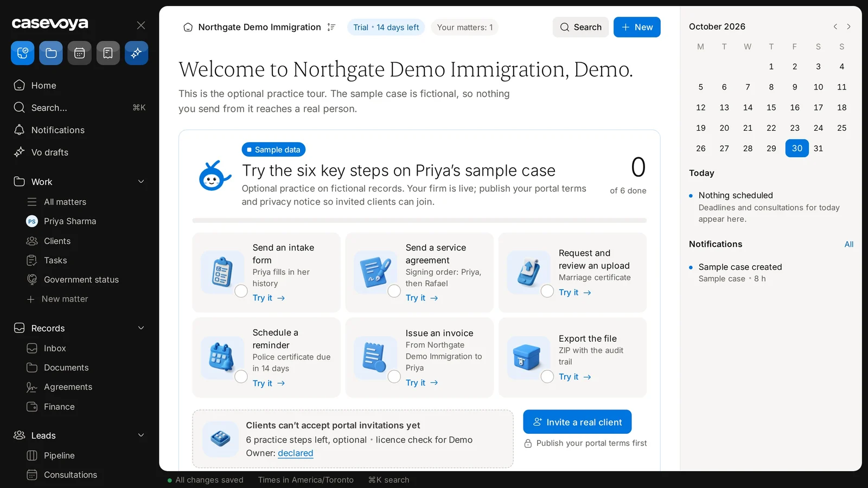
Task: Collapse the Leads section chevron
Action: (x=141, y=435)
